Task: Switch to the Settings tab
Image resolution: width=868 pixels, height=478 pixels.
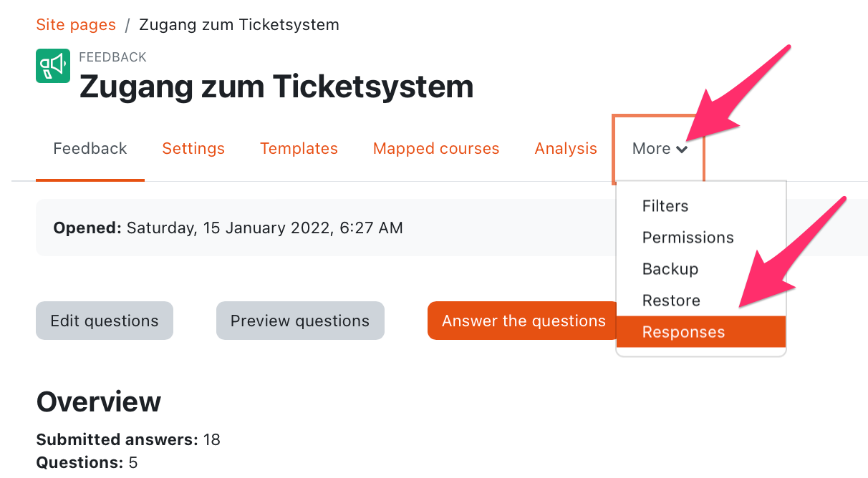Action: tap(193, 149)
